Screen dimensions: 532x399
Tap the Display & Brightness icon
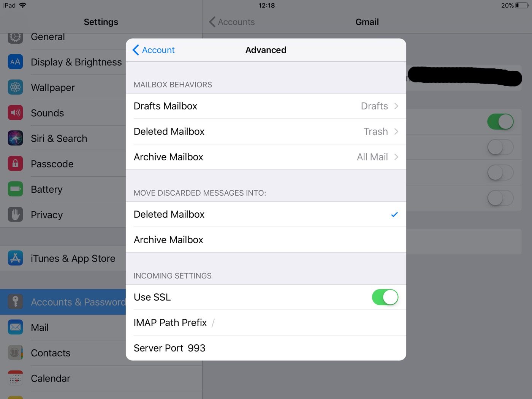click(x=15, y=62)
